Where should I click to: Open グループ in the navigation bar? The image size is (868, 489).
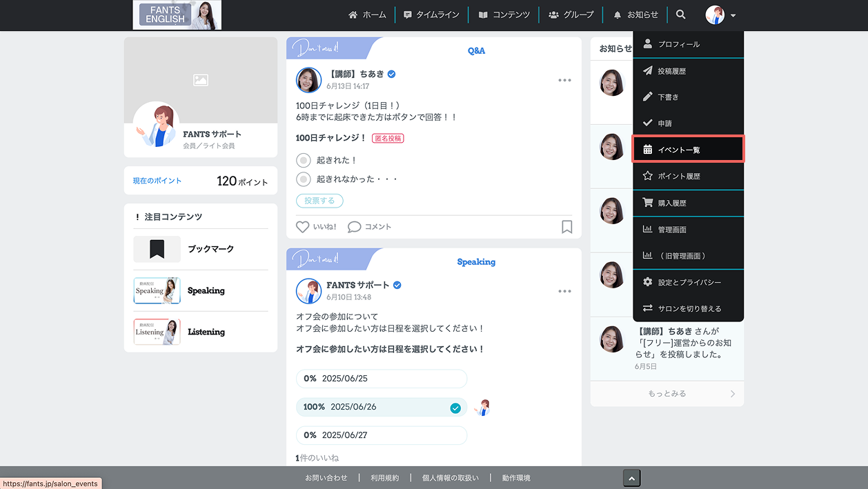[571, 14]
